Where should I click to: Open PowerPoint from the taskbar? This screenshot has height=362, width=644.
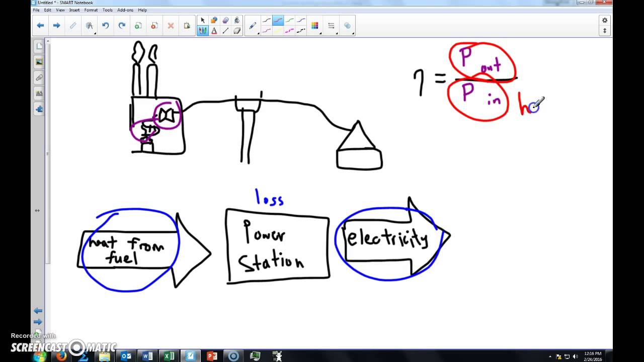(x=212, y=356)
